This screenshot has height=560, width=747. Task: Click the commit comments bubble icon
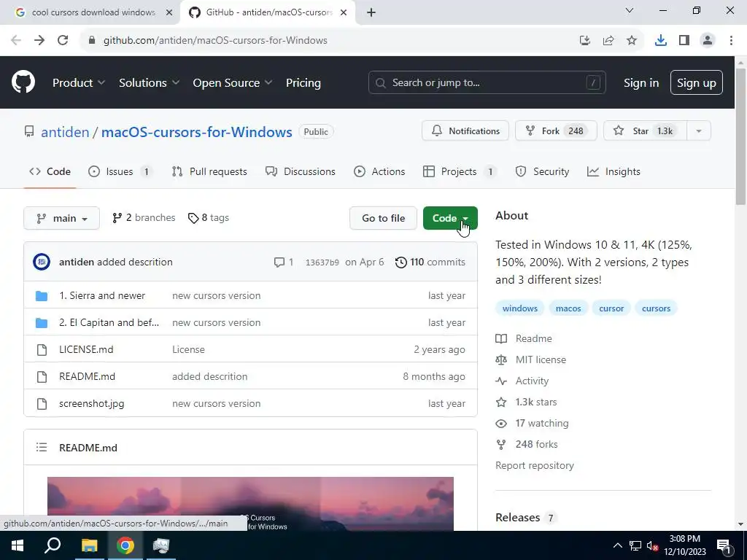point(279,262)
